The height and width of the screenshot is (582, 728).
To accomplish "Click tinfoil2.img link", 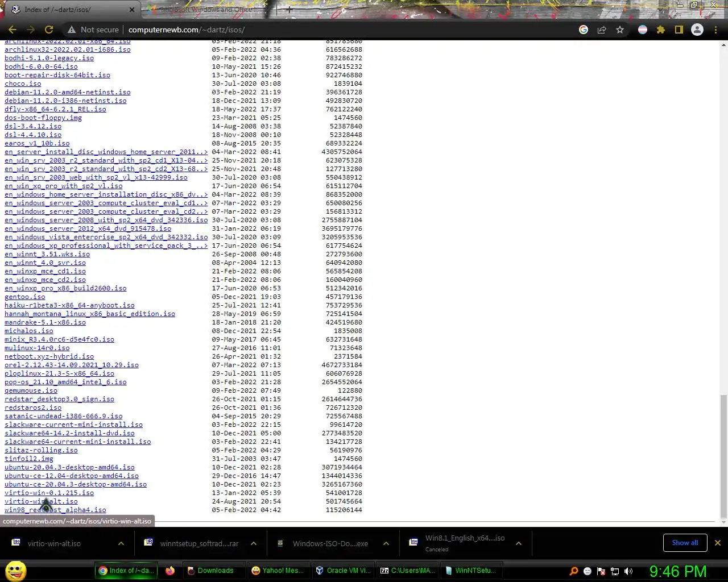I will (x=29, y=459).
